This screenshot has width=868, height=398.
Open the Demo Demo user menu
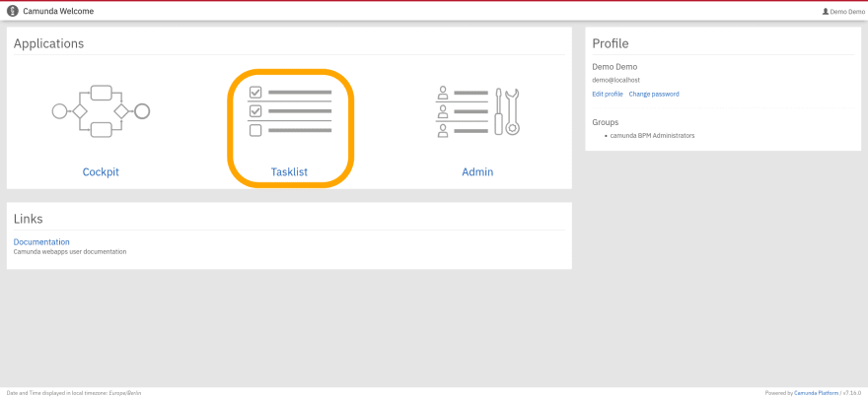coord(843,11)
